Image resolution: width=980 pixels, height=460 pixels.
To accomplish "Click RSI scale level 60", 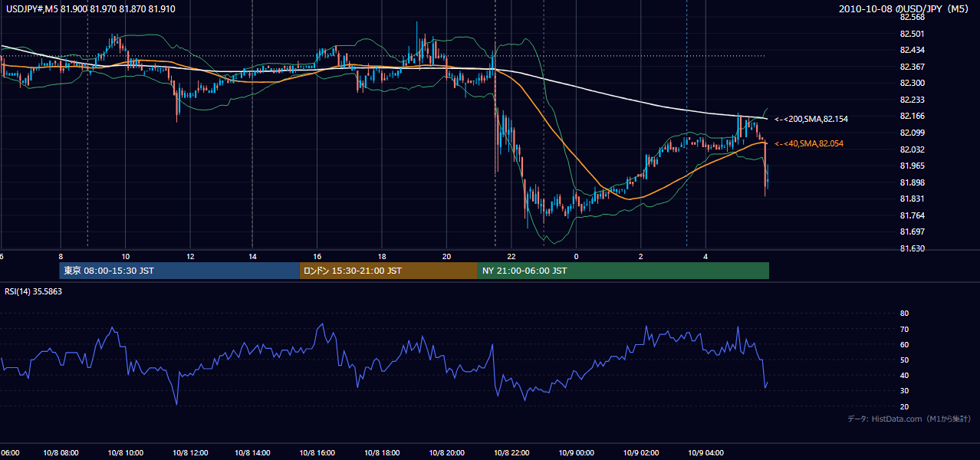I will tap(904, 344).
